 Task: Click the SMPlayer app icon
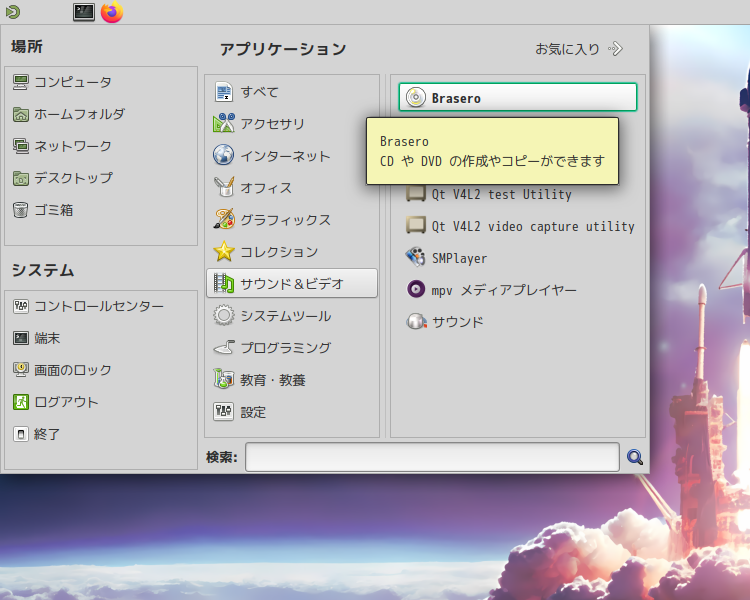coord(416,258)
